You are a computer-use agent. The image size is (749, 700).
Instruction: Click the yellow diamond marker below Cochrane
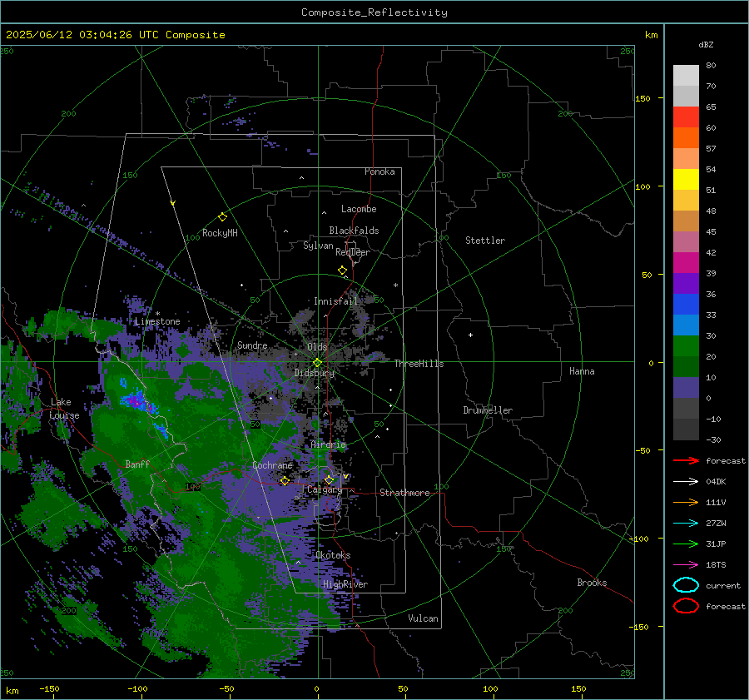click(285, 481)
